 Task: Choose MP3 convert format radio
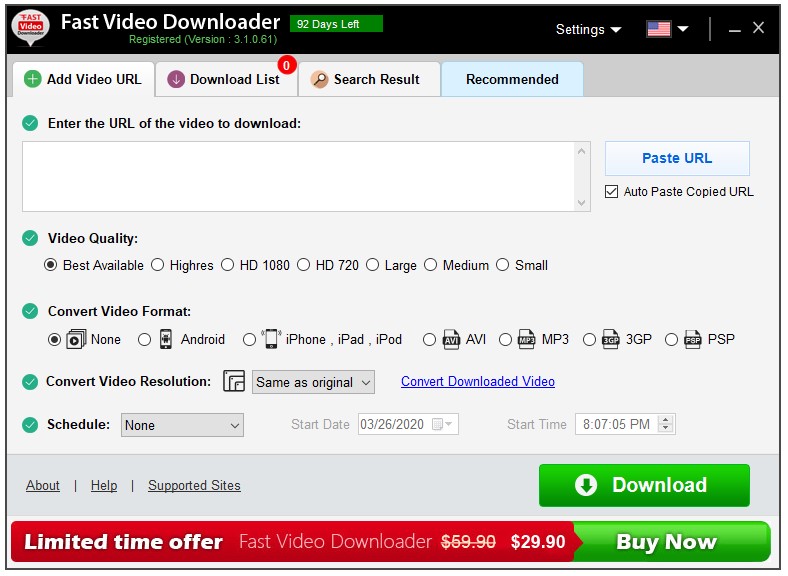point(505,340)
